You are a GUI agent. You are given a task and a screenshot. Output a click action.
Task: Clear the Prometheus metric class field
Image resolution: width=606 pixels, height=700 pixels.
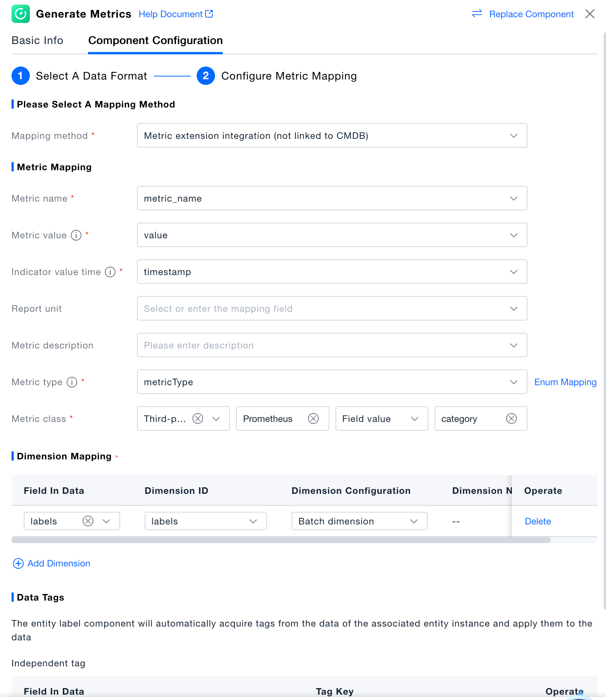(313, 419)
